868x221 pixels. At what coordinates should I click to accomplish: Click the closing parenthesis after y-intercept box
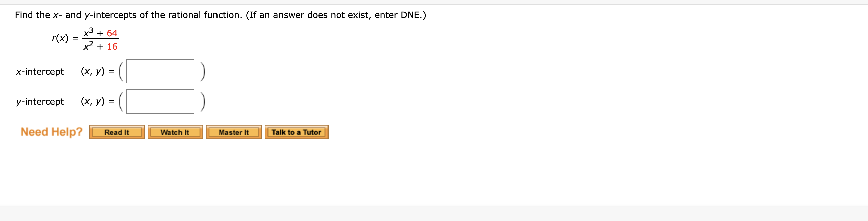203,101
